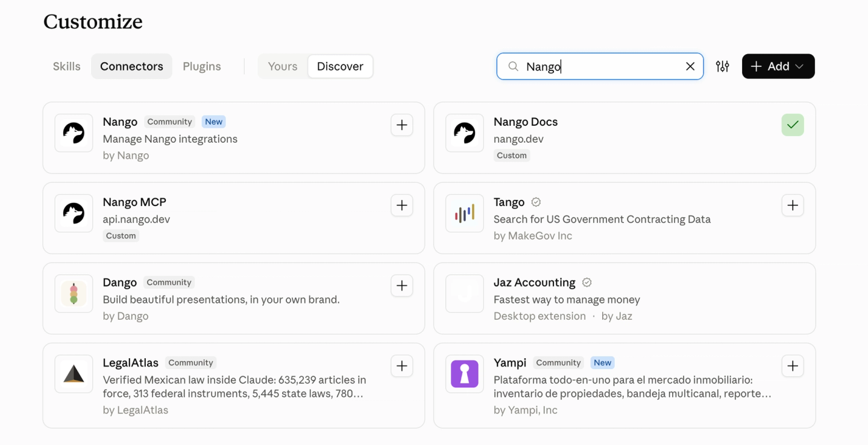Click the 'by MakeGov Inc' text

[533, 236]
